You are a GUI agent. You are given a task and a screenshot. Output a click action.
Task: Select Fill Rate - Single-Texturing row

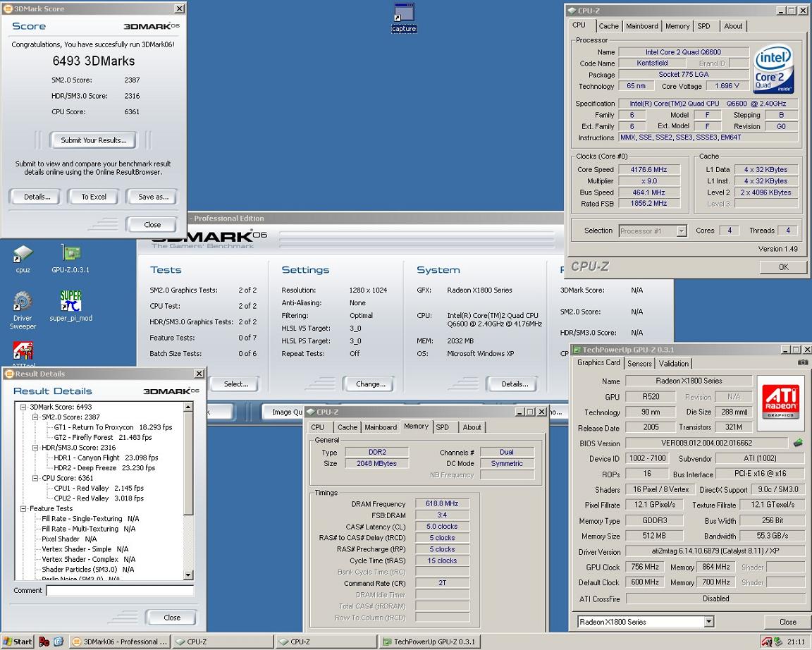coord(90,518)
